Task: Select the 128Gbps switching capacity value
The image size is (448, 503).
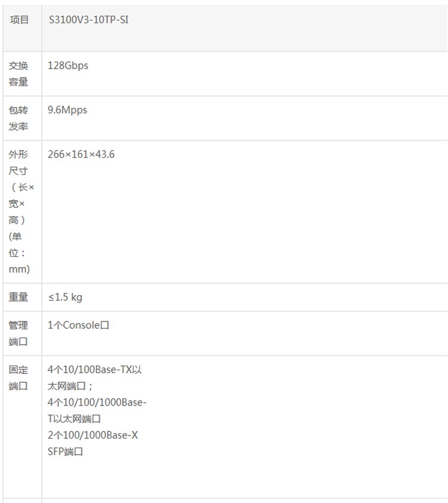Action: [68, 66]
